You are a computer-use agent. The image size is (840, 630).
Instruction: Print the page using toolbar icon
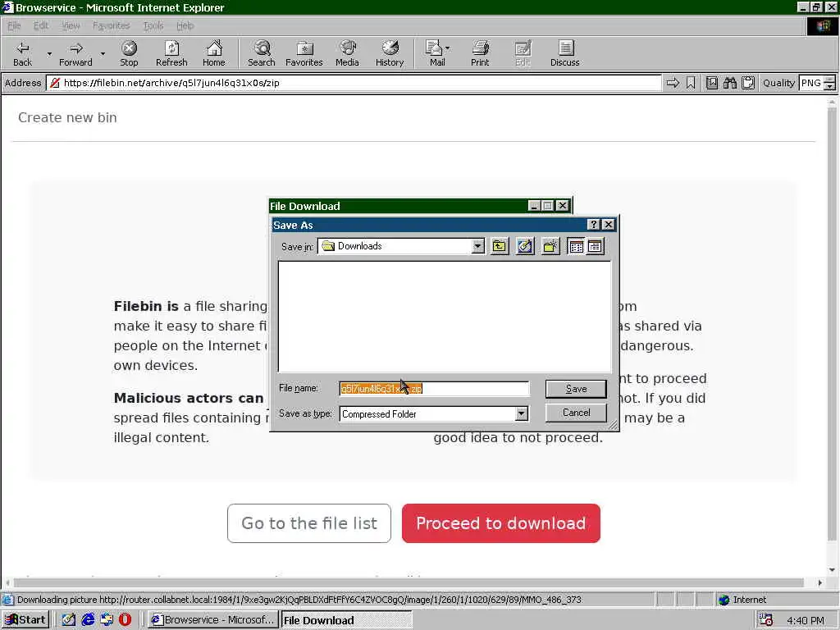pos(480,53)
